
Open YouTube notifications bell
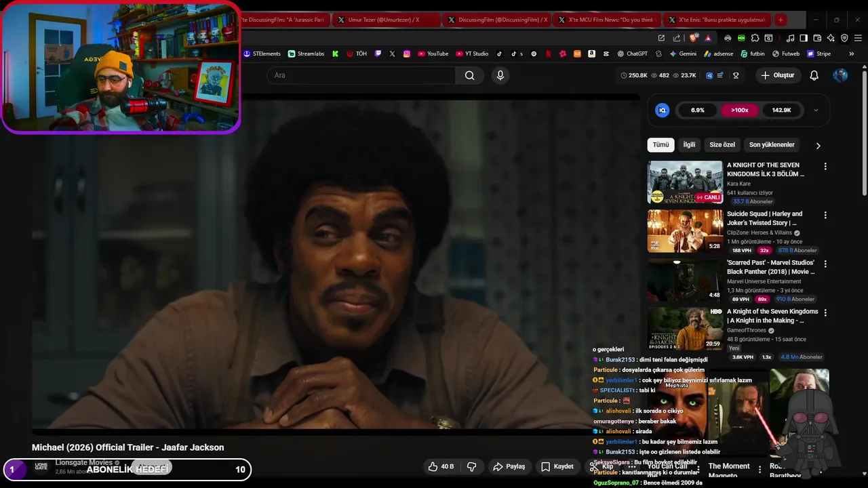814,75
